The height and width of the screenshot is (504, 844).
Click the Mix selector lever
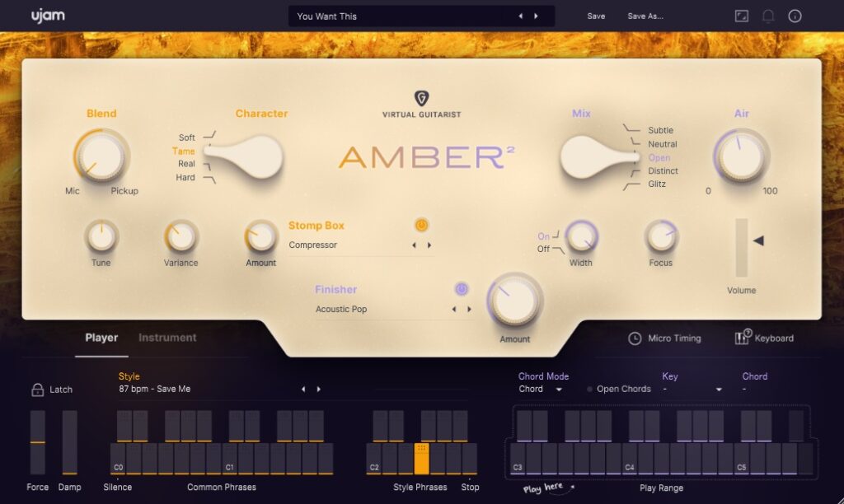[598, 156]
